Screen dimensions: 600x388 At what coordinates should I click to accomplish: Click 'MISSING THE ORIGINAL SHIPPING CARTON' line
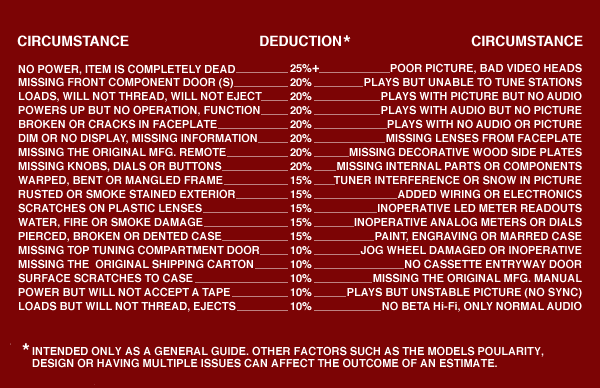(x=136, y=264)
